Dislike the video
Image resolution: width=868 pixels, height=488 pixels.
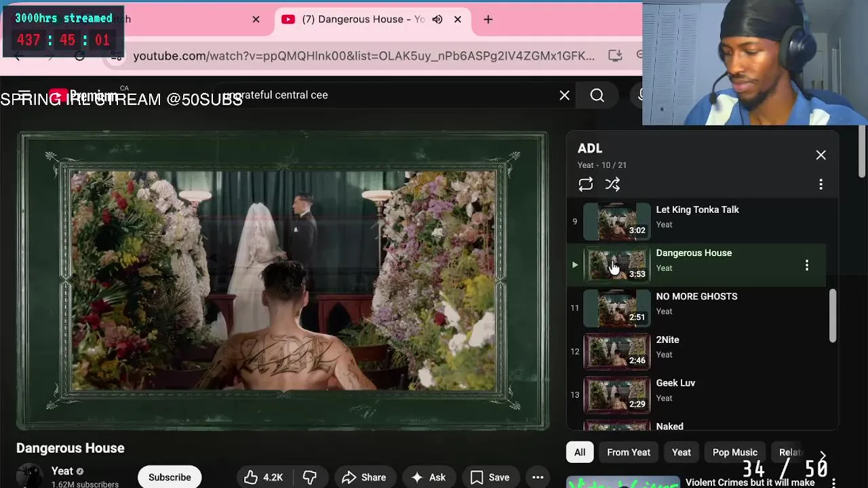pyautogui.click(x=310, y=477)
